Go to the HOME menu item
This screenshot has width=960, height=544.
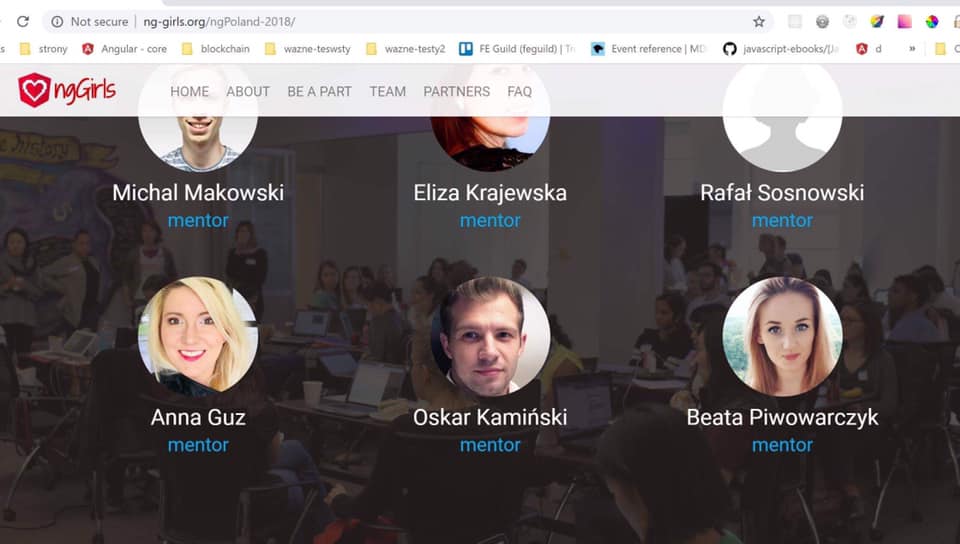pos(189,92)
